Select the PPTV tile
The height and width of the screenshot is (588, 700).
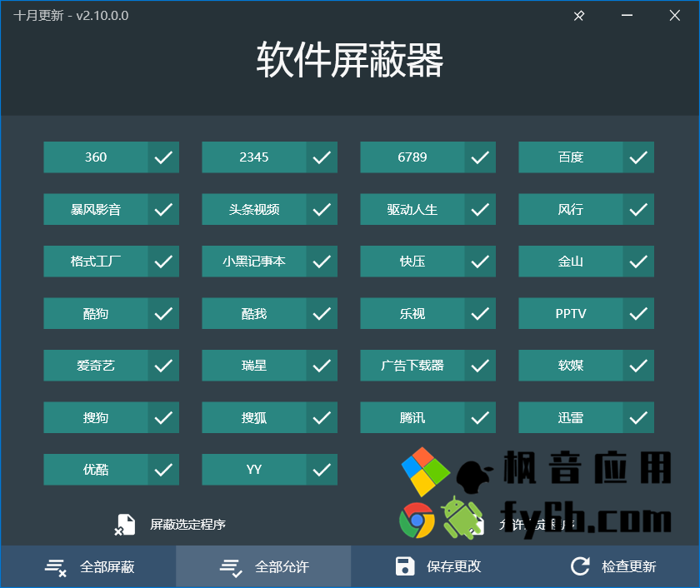click(x=586, y=314)
